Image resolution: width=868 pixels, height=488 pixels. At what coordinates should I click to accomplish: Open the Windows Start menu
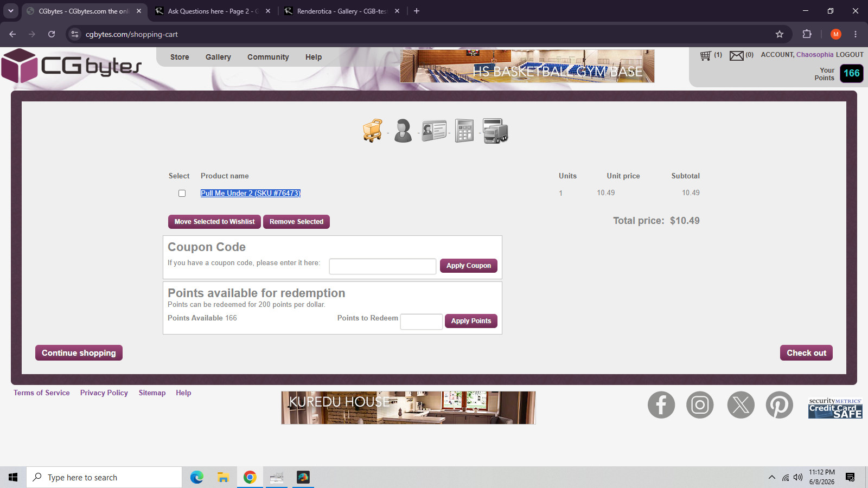click(13, 477)
